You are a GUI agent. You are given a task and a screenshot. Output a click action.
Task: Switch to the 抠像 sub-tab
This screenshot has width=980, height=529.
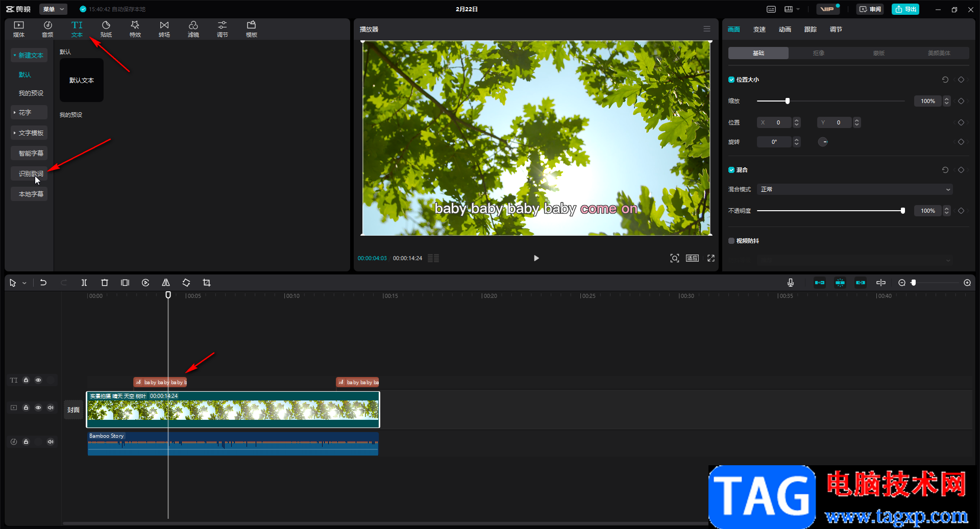(x=819, y=53)
